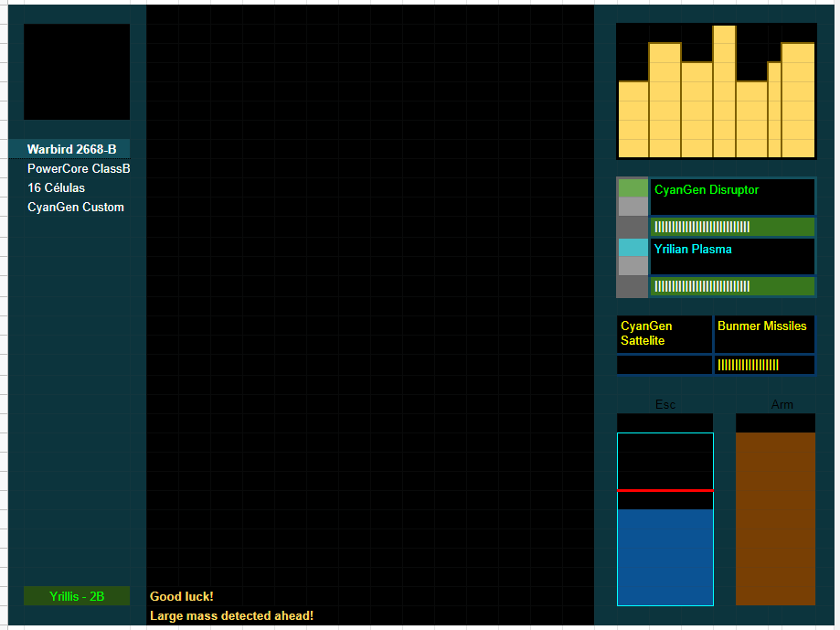Click the Yrilian Plasma charge bar
The width and height of the screenshot is (840, 630).
[x=732, y=286]
